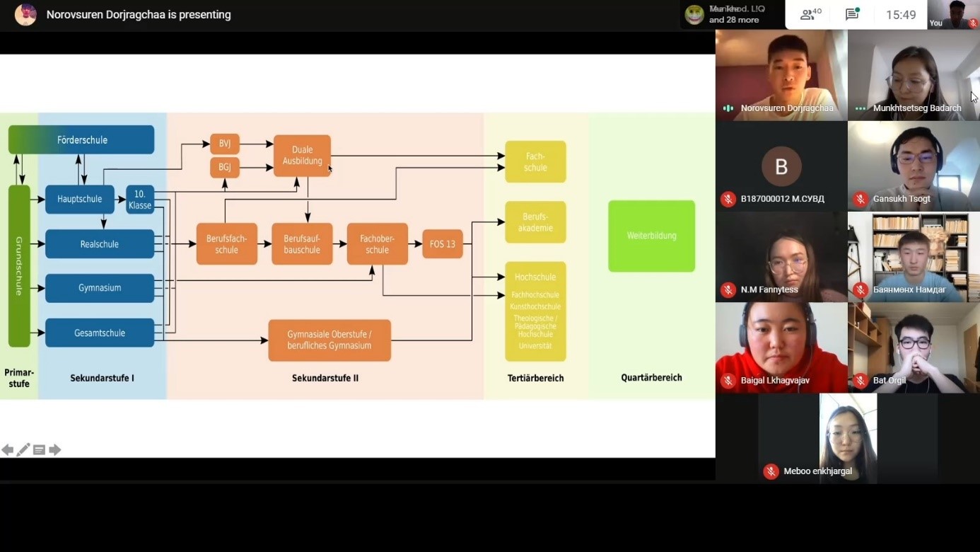This screenshot has width=980, height=552.
Task: Open the participants list showing 40 people
Action: (810, 14)
